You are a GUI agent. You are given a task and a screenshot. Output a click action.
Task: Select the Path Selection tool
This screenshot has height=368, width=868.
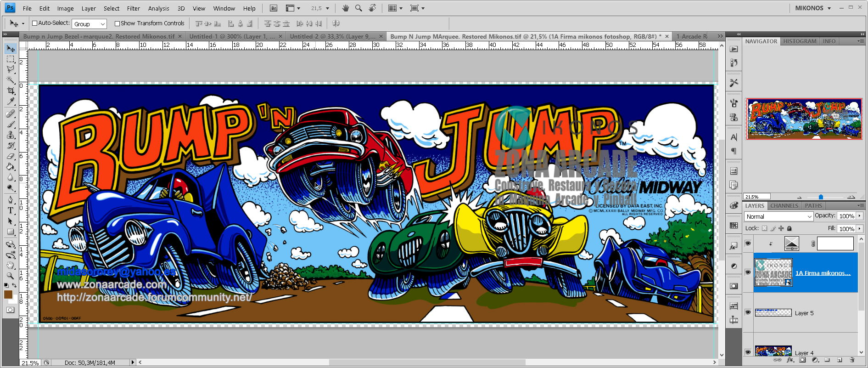11,221
